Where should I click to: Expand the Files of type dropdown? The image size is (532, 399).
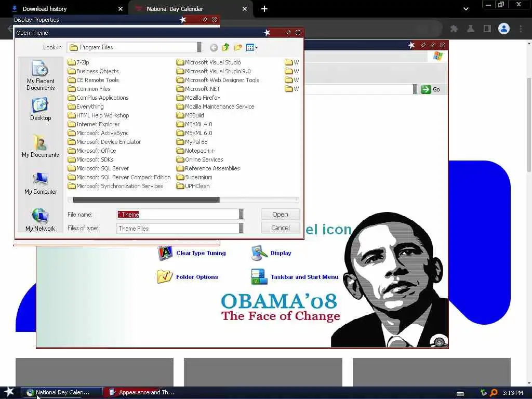coord(241,228)
